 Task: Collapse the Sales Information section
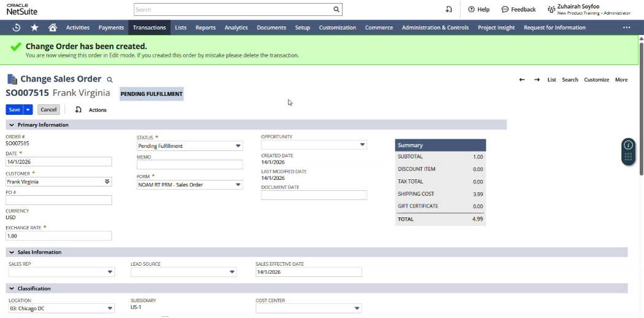click(x=12, y=252)
